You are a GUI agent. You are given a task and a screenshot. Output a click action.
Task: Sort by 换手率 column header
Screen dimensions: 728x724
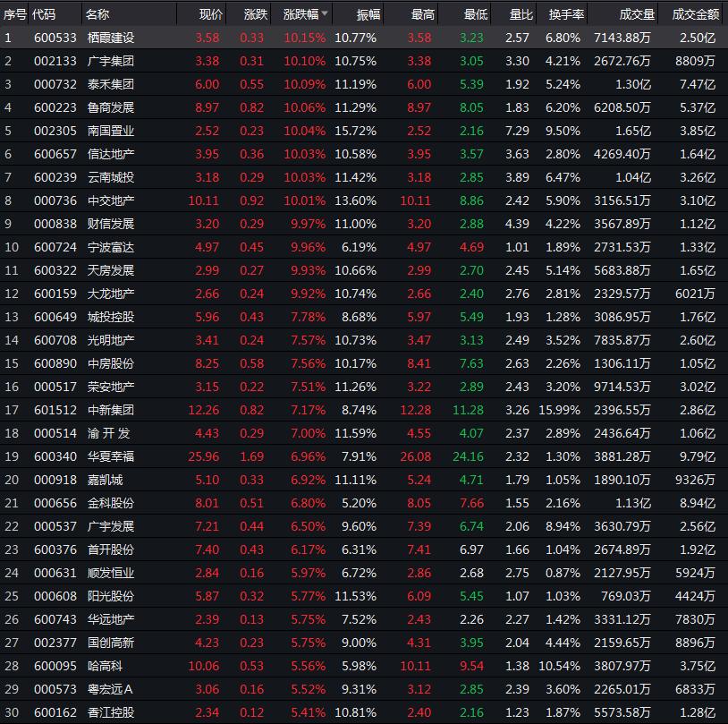click(x=566, y=14)
